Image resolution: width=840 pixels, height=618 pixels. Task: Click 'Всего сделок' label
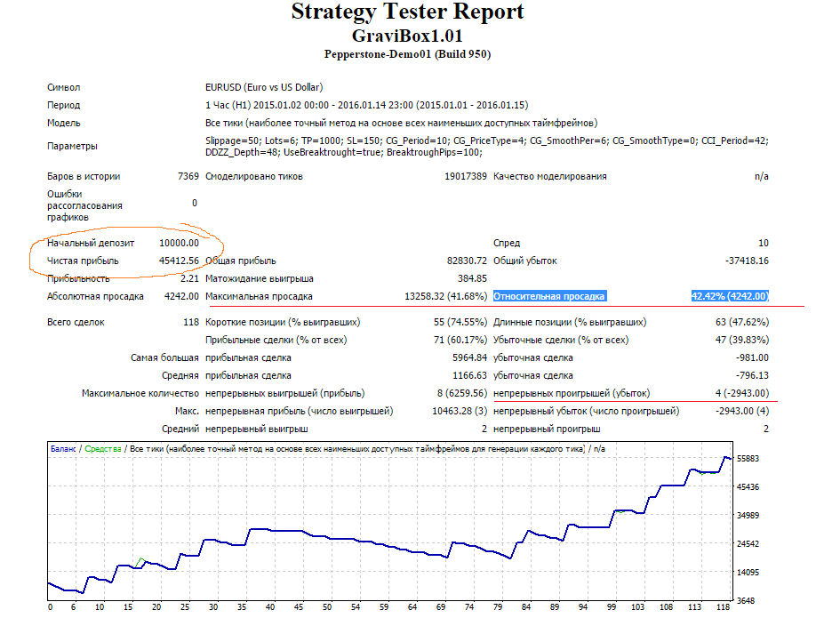click(76, 322)
